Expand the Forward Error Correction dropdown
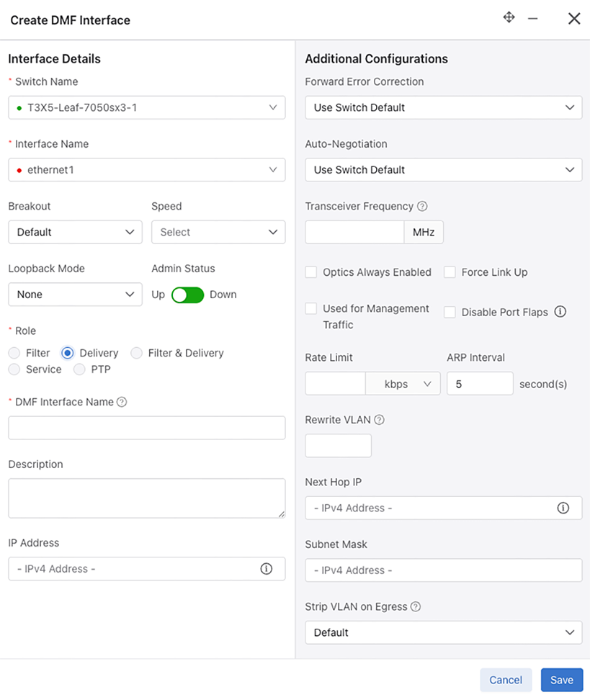Image resolution: width=590 pixels, height=700 pixels. click(443, 108)
